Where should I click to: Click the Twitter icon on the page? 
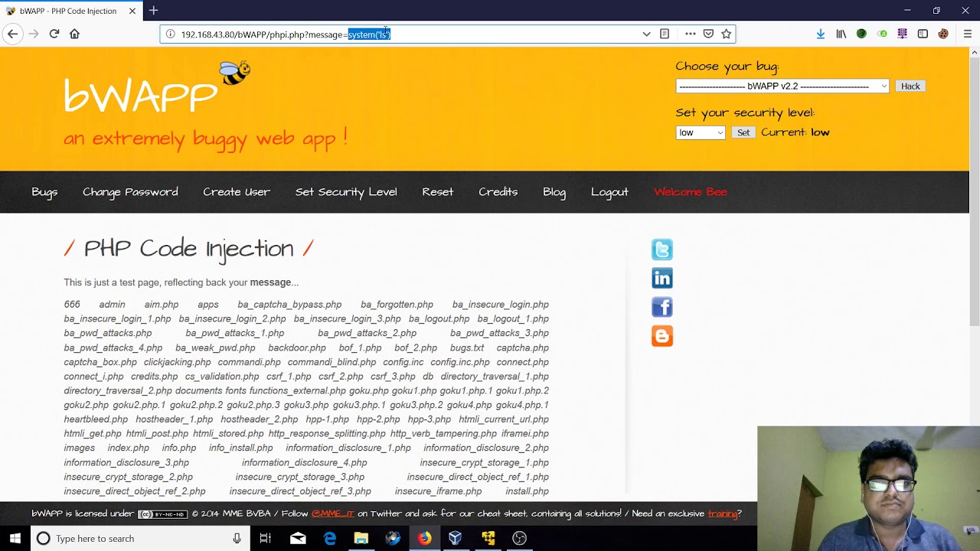point(662,249)
